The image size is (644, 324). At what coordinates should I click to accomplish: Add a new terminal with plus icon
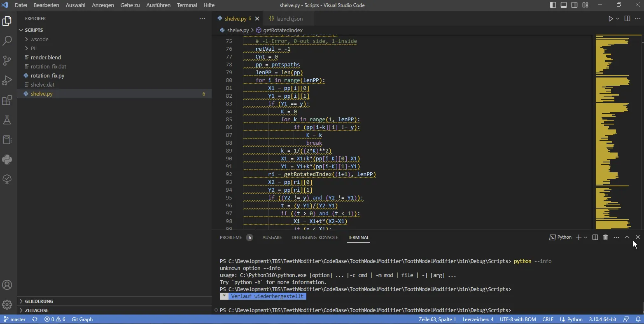(579, 237)
